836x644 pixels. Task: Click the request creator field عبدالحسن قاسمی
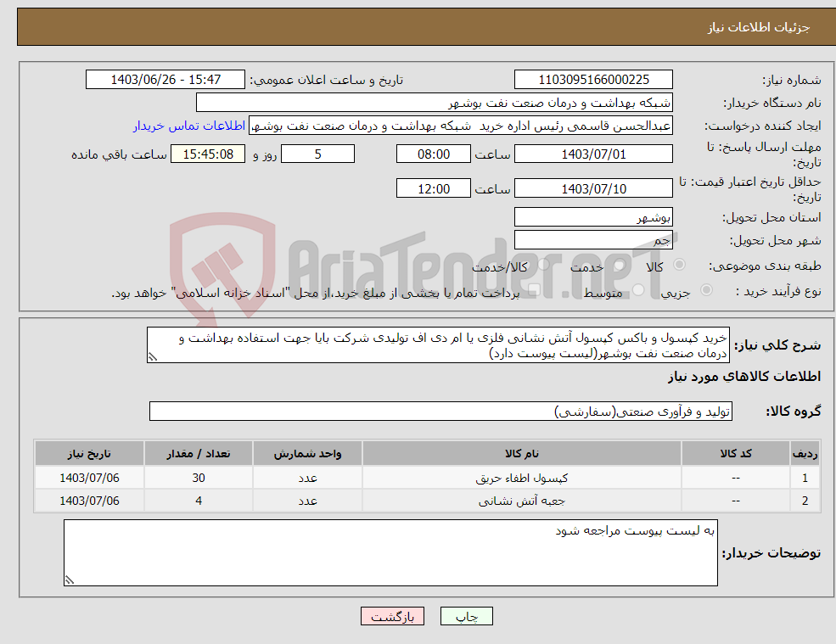461,126
